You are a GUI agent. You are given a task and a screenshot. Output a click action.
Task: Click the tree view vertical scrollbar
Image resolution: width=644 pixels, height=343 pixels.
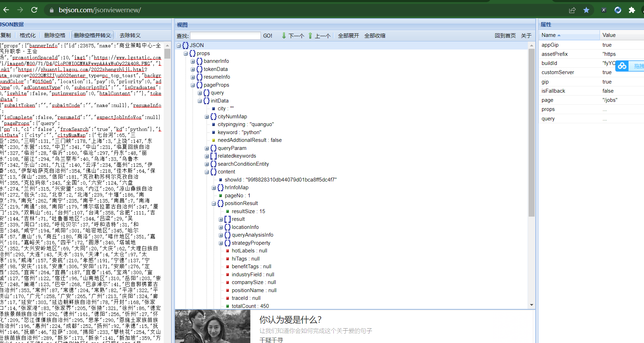(x=531, y=133)
